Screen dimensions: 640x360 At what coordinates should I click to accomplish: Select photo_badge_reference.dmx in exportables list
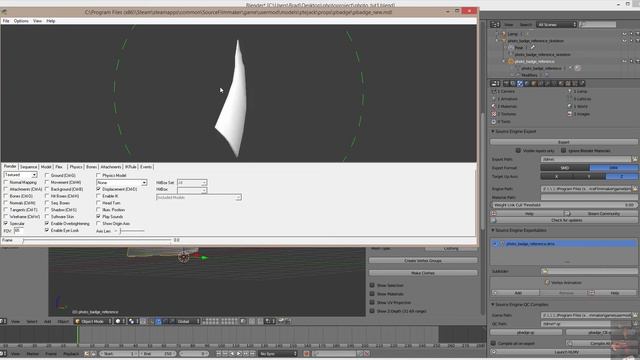coord(564,244)
